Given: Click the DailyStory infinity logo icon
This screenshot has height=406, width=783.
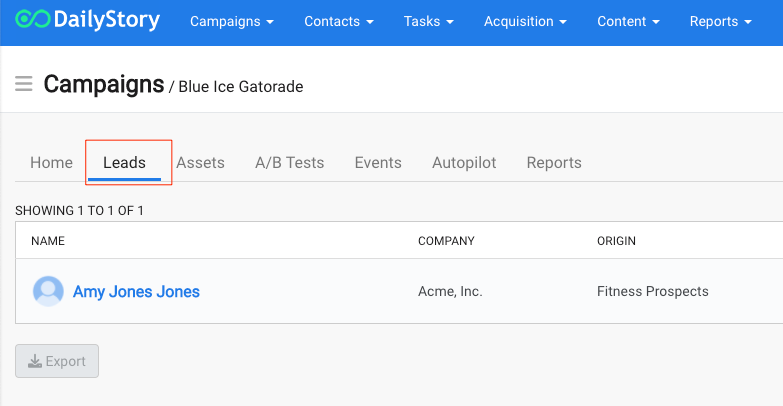Looking at the screenshot, I should click(33, 19).
